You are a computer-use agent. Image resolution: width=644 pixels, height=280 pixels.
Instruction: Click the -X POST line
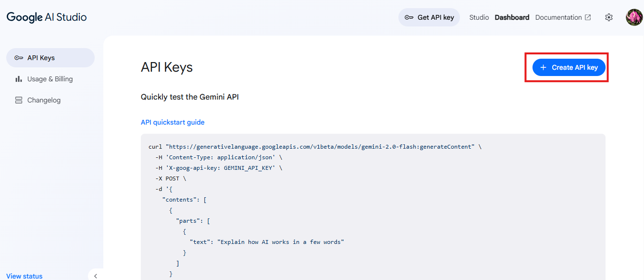coord(171,178)
